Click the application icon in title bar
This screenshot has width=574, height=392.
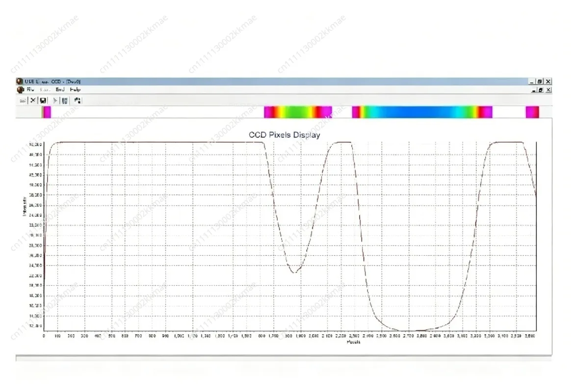click(20, 81)
